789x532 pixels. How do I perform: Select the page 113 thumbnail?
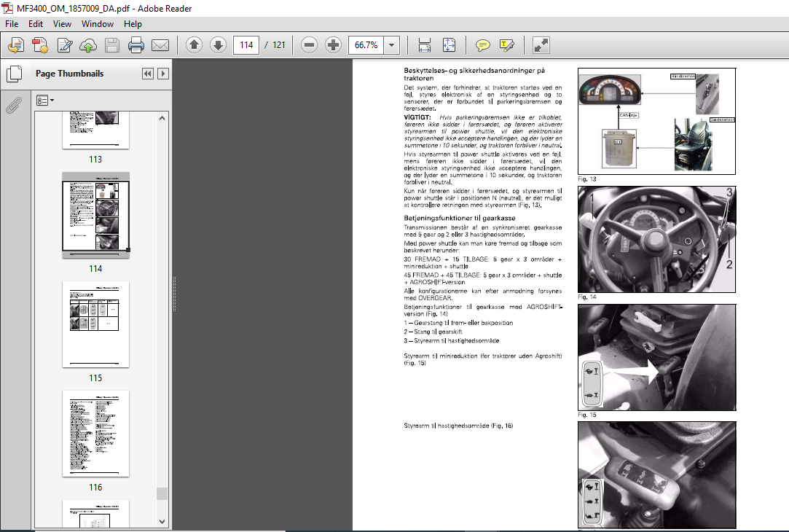point(95,130)
